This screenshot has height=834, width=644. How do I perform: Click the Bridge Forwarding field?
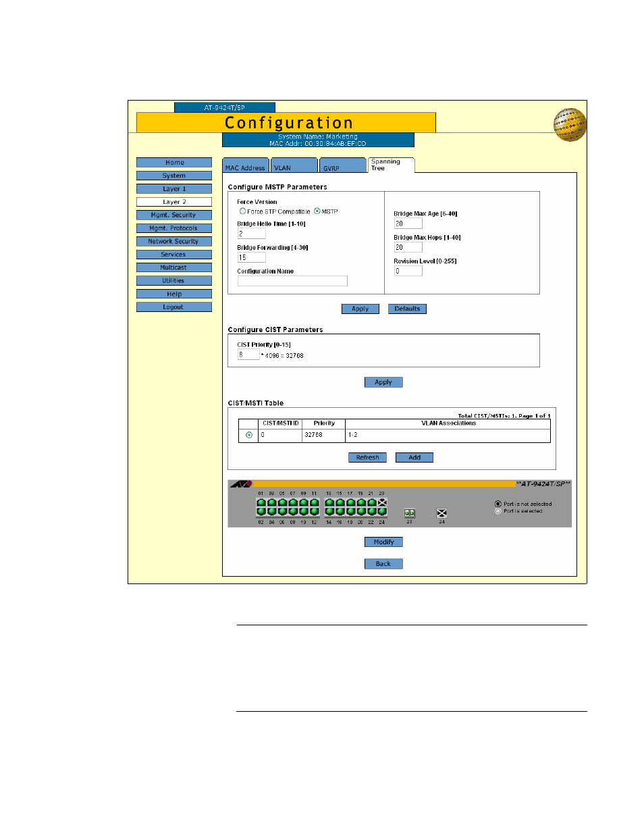click(251, 257)
